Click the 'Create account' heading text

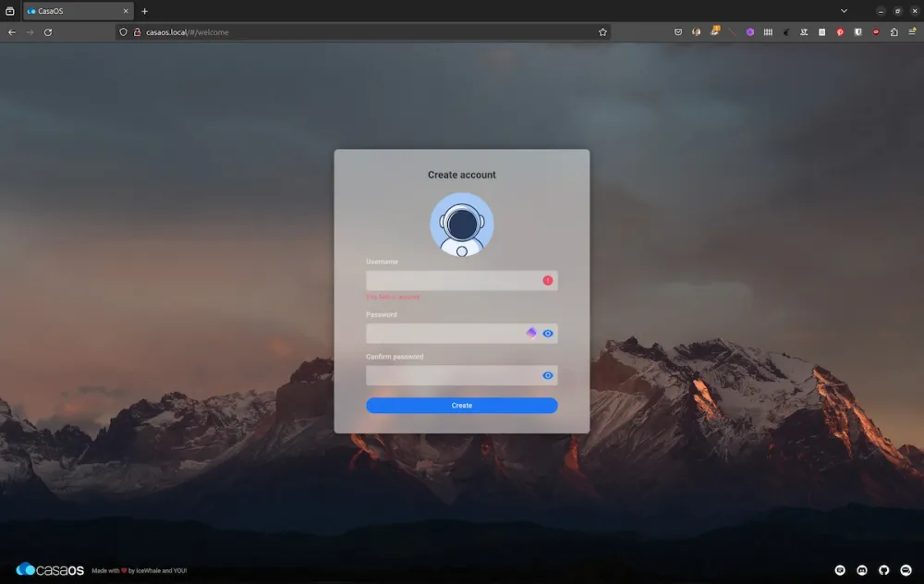[x=461, y=175]
